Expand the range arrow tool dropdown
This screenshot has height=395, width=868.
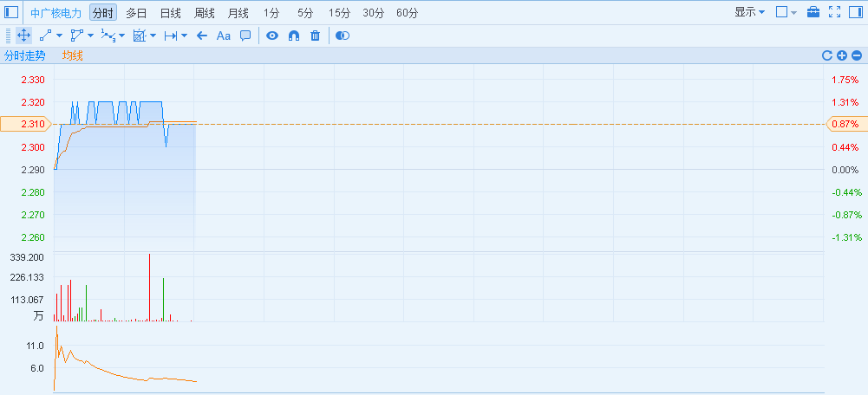(185, 36)
